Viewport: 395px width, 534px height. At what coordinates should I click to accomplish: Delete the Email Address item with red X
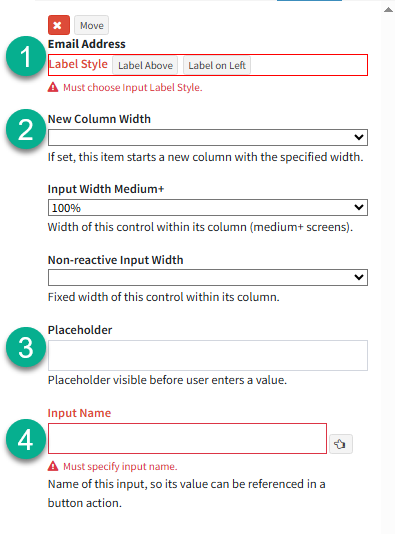[59, 25]
